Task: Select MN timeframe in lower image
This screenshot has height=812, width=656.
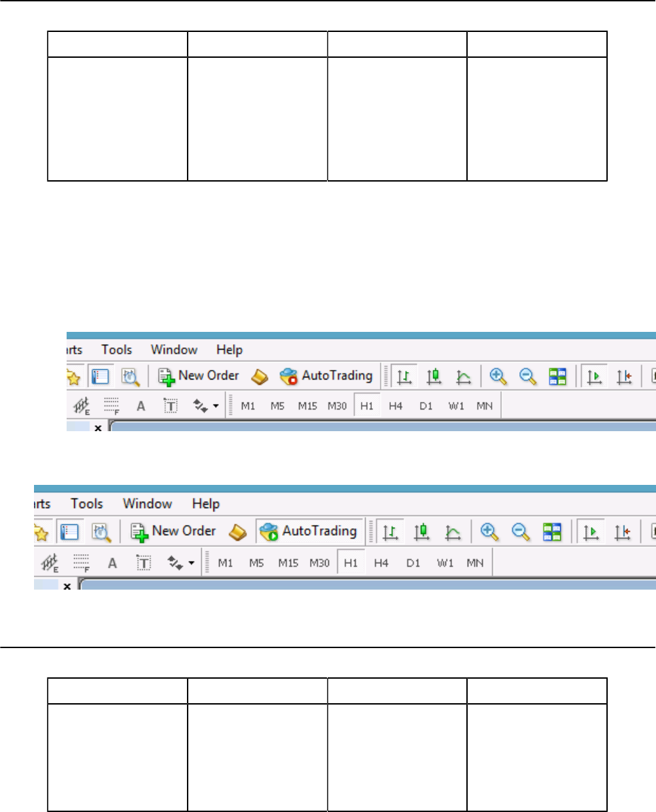Action: [474, 563]
